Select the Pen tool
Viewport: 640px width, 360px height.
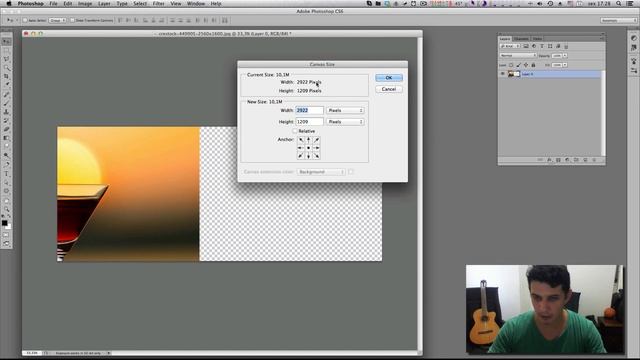(x=6, y=165)
